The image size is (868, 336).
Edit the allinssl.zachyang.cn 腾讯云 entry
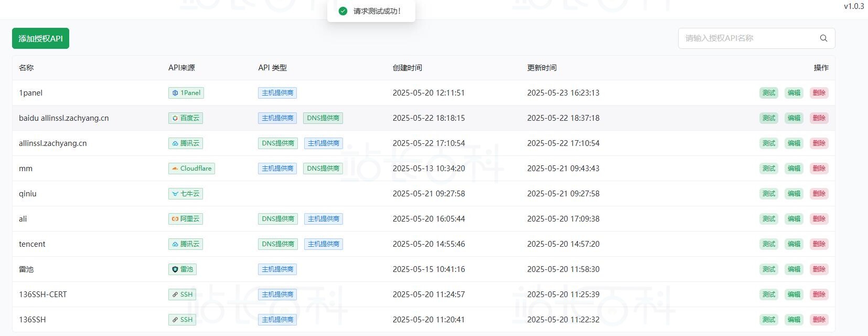pos(794,143)
